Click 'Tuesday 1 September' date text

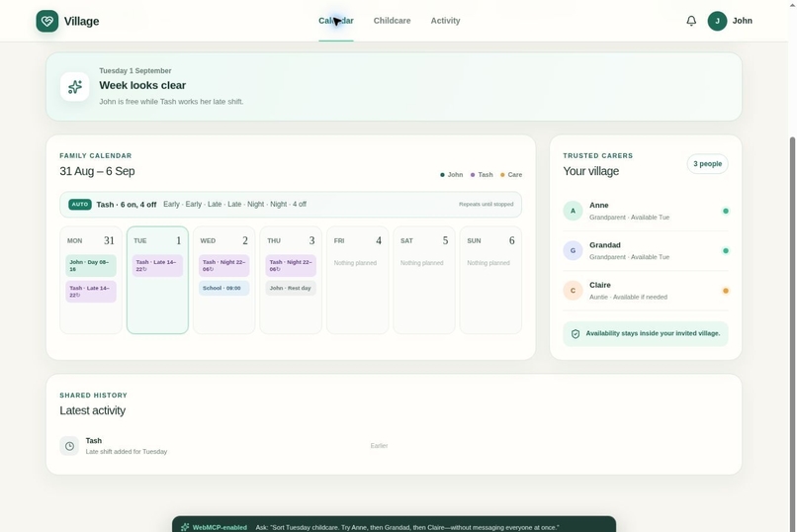(135, 70)
